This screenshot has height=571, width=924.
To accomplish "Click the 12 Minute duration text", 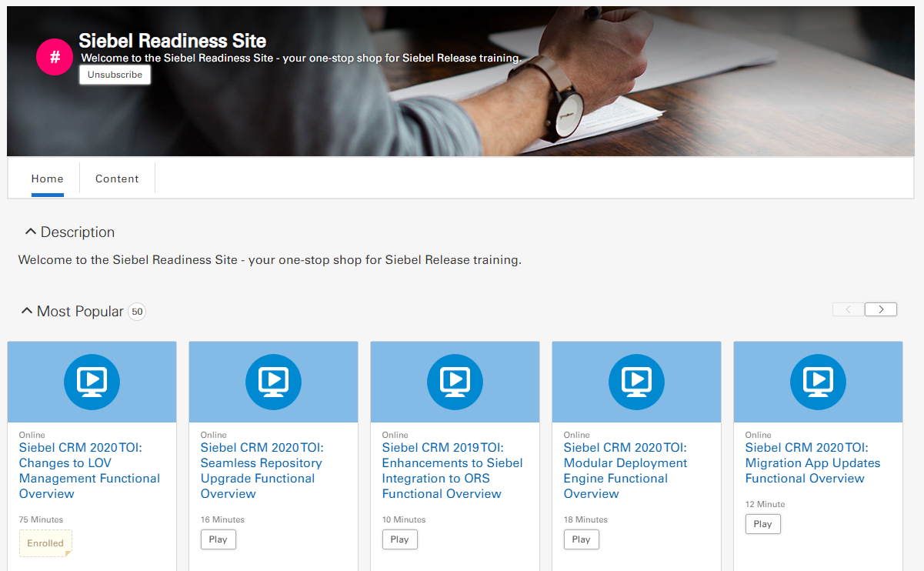I will tap(766, 504).
